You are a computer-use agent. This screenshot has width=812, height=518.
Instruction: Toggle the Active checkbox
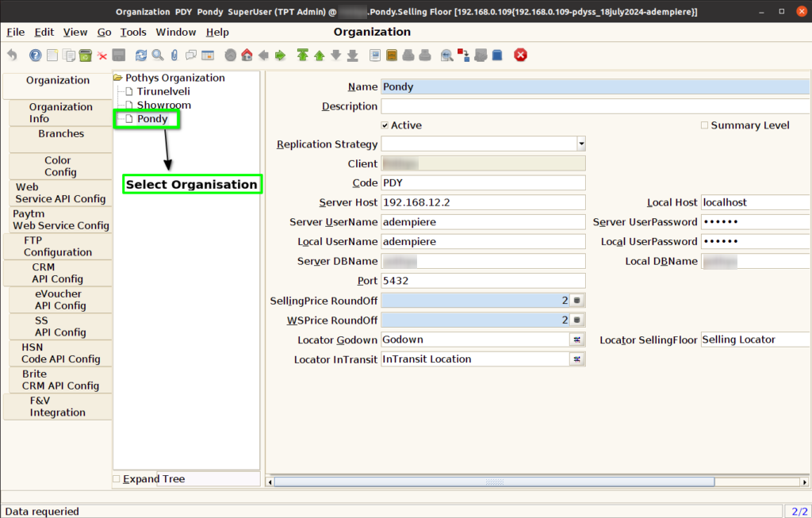(x=385, y=125)
